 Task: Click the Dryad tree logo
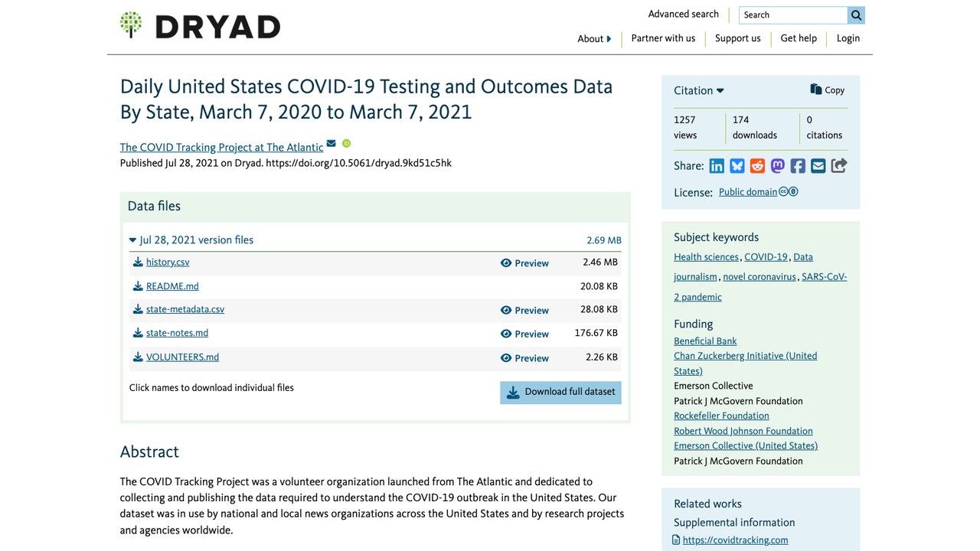pos(131,24)
